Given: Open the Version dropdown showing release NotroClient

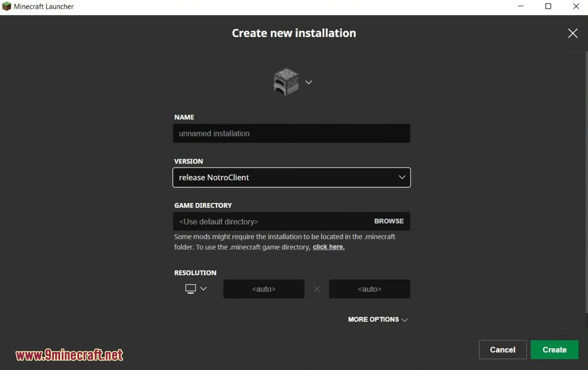Looking at the screenshot, I should pyautogui.click(x=291, y=177).
